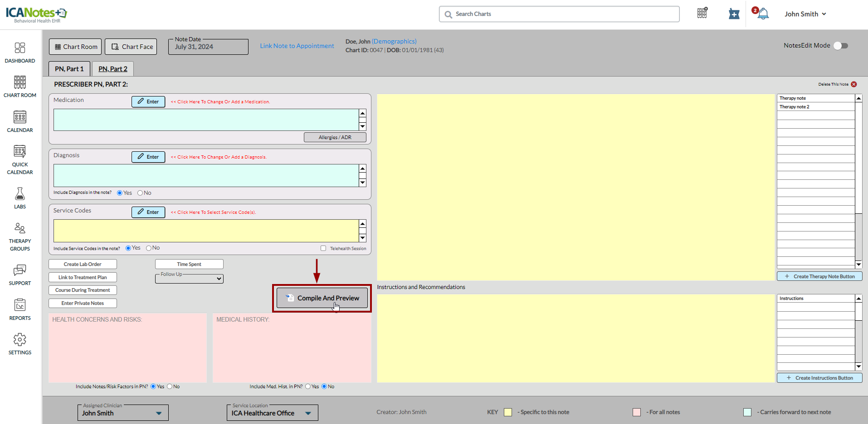868x424 pixels.
Task: Go to Therapy Groups in sidebar
Action: [20, 229]
